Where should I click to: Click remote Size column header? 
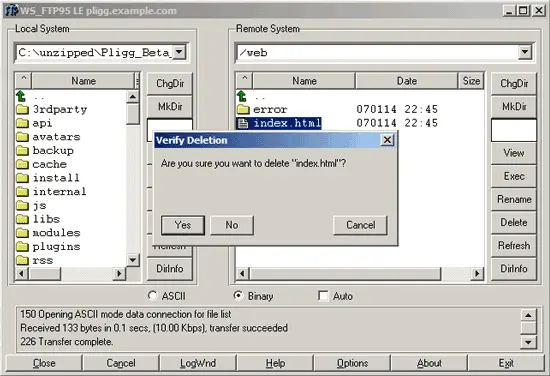click(471, 81)
